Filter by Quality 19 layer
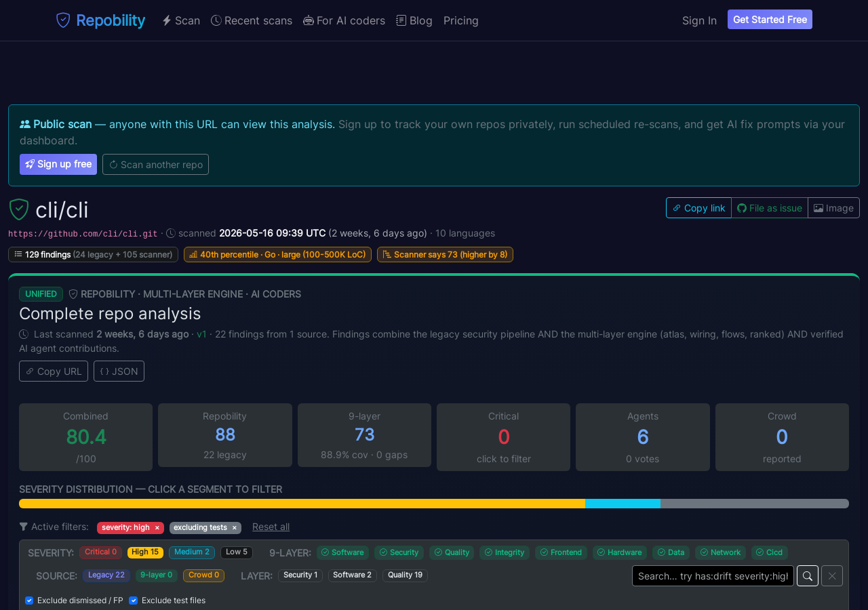 point(405,575)
